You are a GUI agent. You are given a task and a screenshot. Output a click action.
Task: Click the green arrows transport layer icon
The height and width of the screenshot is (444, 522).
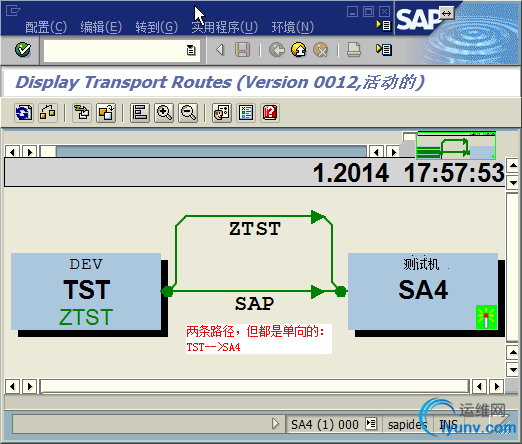click(x=82, y=113)
